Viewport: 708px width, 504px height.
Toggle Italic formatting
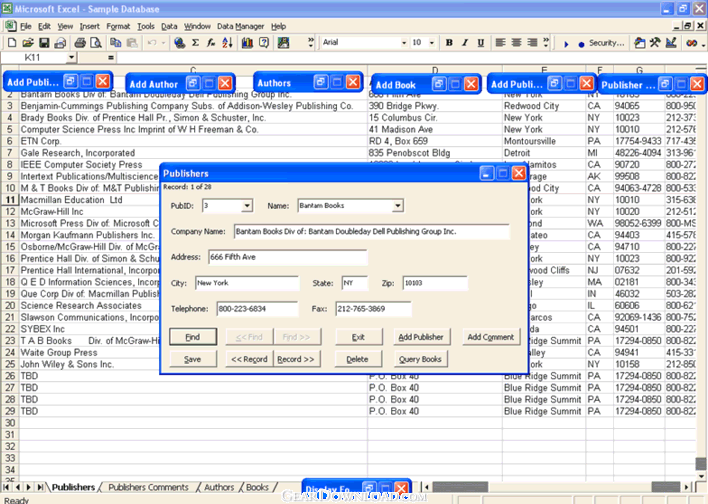tap(465, 43)
